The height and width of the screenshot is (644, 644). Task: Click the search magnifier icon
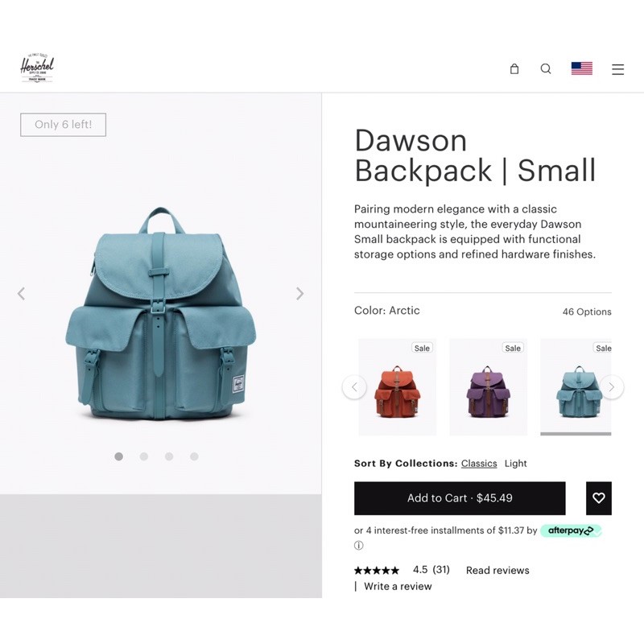(546, 68)
